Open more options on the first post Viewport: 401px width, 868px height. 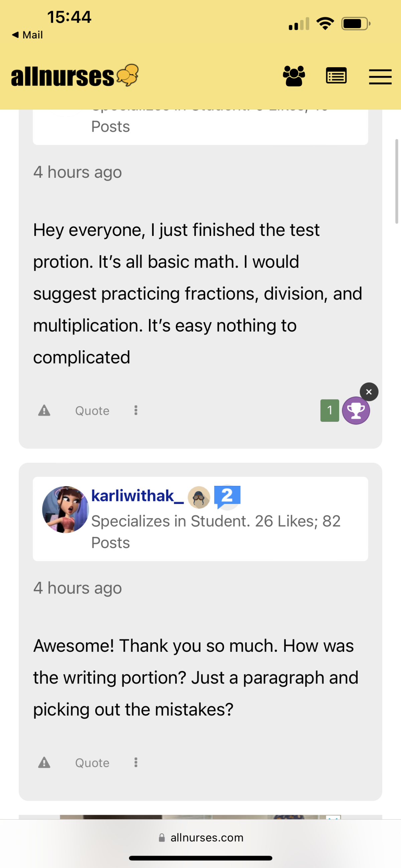click(136, 410)
